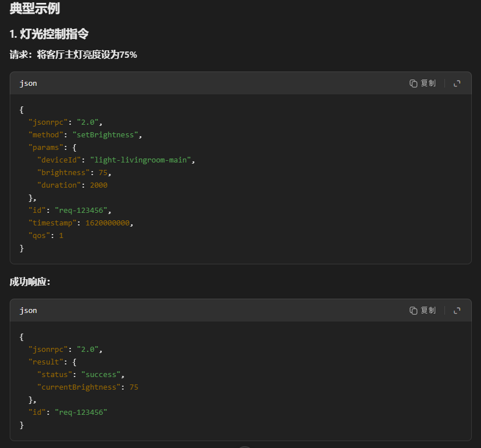Copy the request JSON code block
The image size is (481, 448).
(423, 84)
